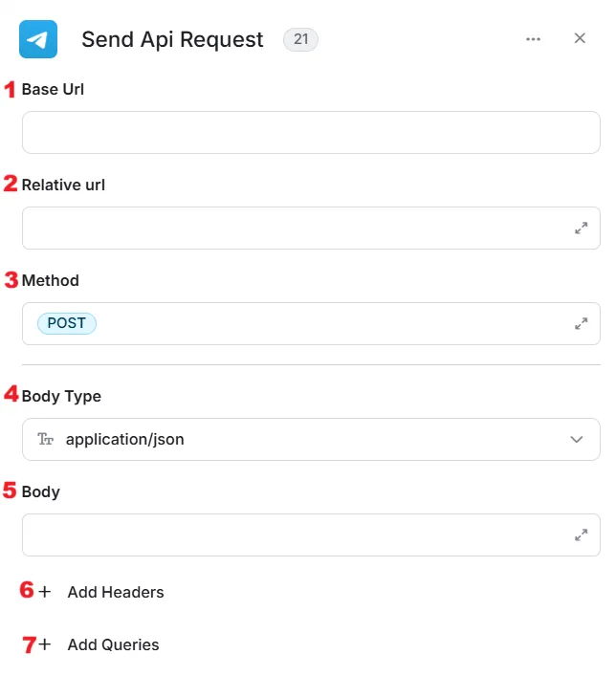The width and height of the screenshot is (616, 676).
Task: Click the Relative url label
Action: point(63,185)
